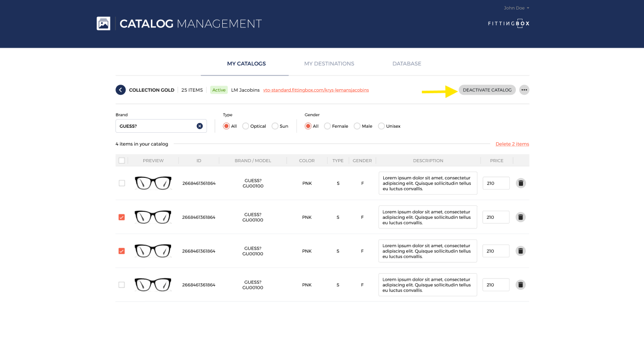
Task: Delete the first row with trash icon
Action: coord(520,183)
